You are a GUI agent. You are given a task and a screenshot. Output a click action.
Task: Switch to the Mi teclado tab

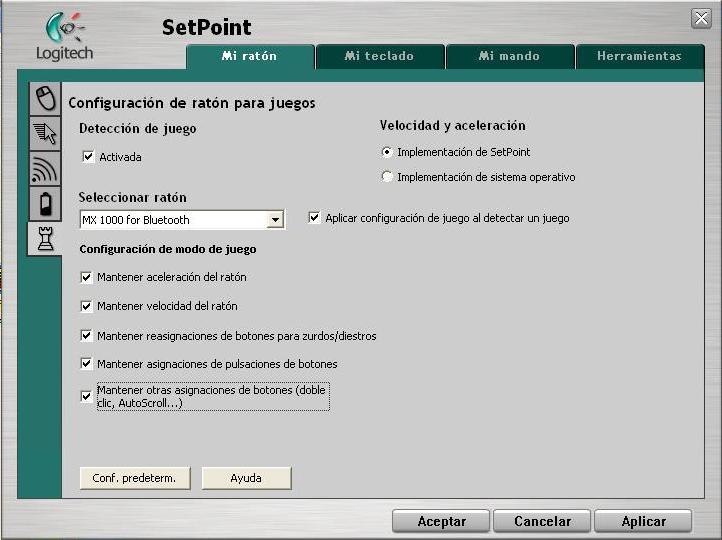pos(379,56)
